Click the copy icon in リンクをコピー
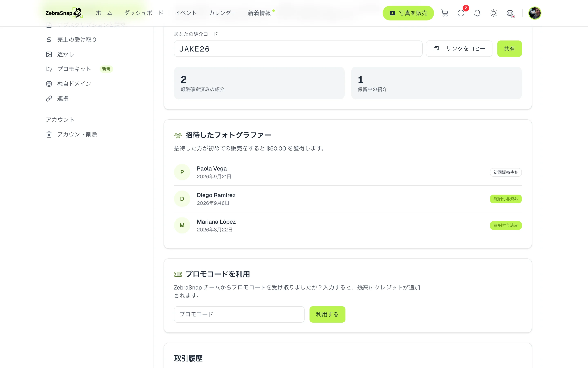The width and height of the screenshot is (588, 368). (x=436, y=49)
